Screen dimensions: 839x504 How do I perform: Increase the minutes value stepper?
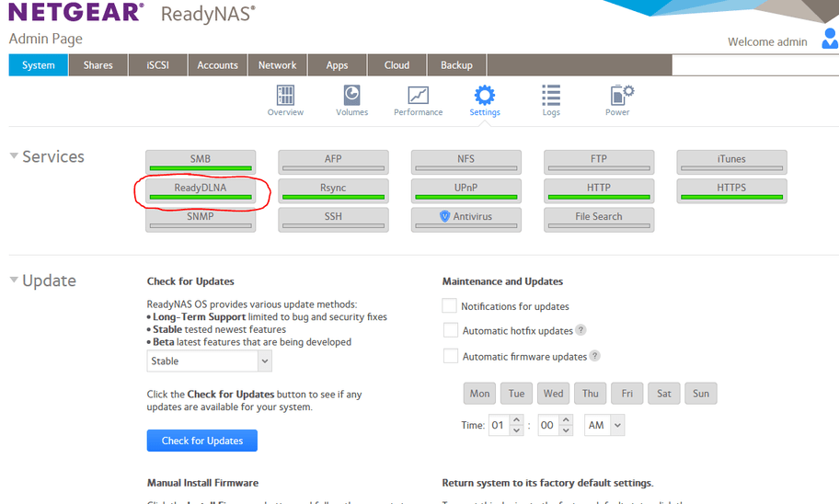pos(566,420)
